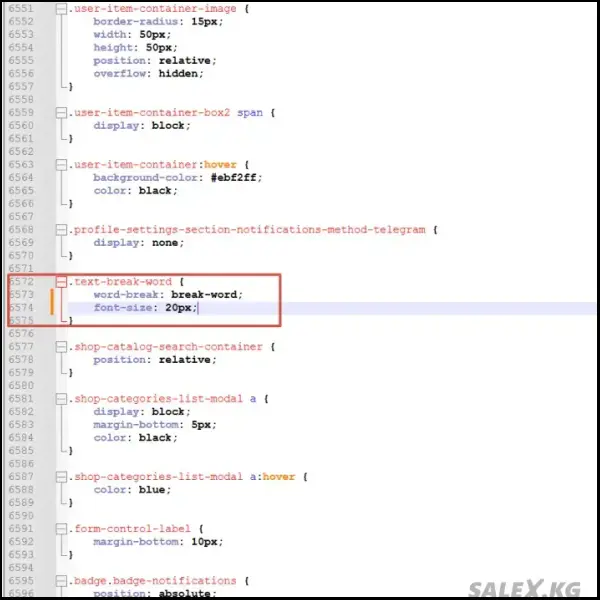
Task: Collapse the .user-item-container-box2 span block
Action: [62, 112]
